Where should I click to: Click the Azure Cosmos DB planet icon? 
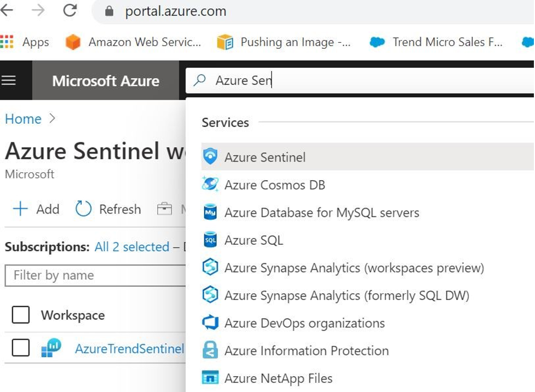pos(210,185)
